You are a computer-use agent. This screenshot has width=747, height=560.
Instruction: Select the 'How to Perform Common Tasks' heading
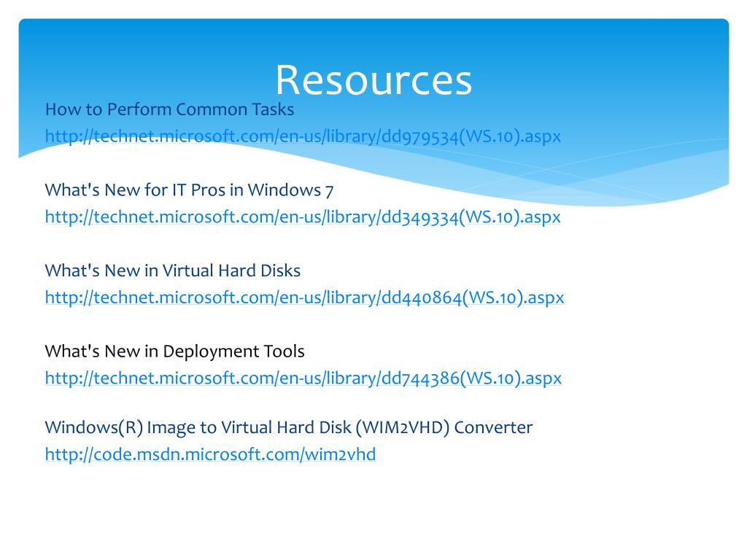[169, 109]
